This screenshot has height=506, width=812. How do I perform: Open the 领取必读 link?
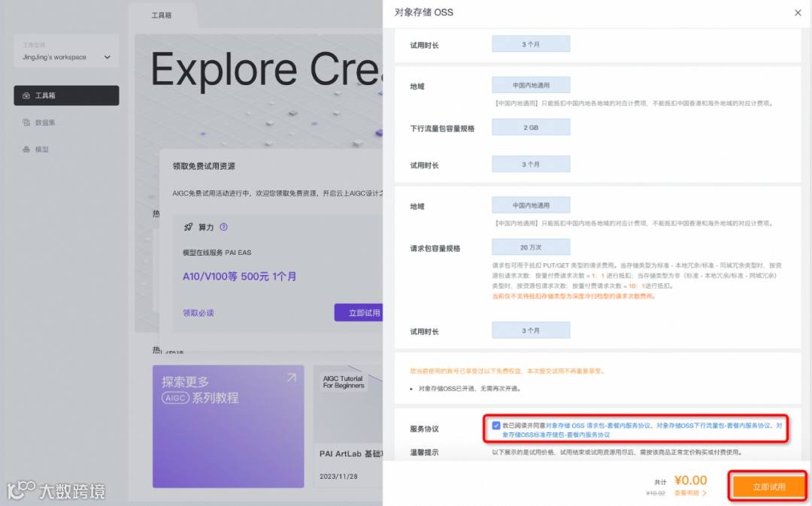(x=198, y=313)
